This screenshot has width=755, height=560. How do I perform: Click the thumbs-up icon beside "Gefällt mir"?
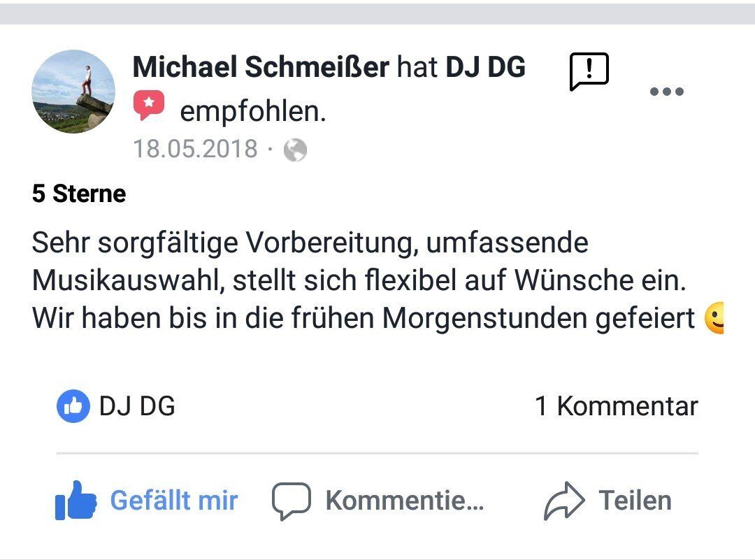coord(75,500)
